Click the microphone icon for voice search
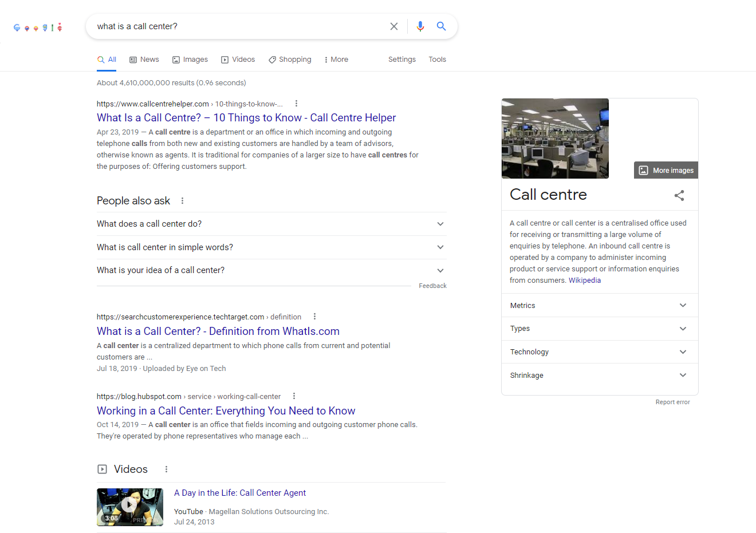The image size is (756, 533). click(x=420, y=26)
